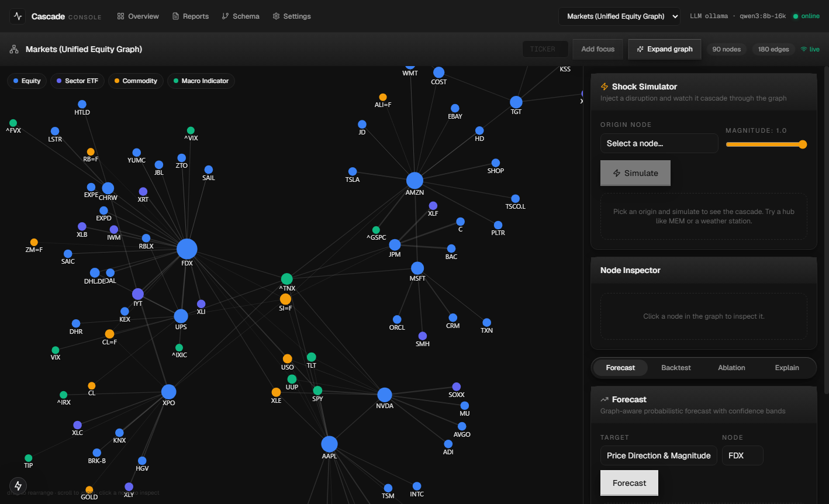This screenshot has height=504, width=829.
Task: Open the Overview menu item
Action: (x=138, y=16)
